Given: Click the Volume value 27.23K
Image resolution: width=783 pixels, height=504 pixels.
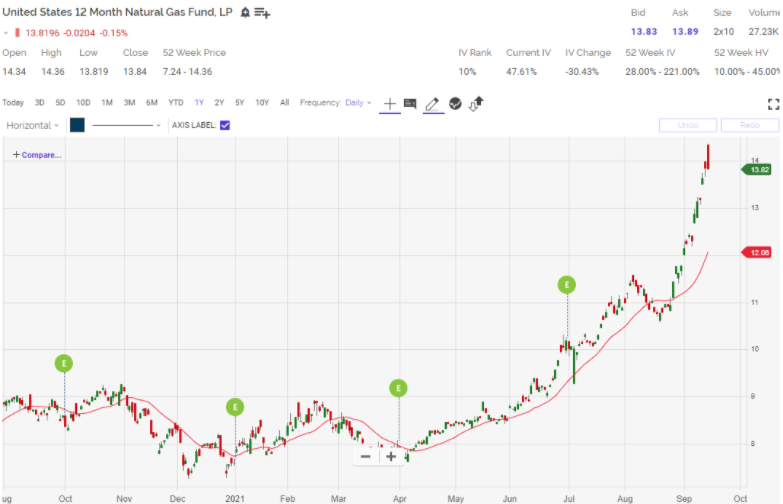Looking at the screenshot, I should [x=764, y=32].
